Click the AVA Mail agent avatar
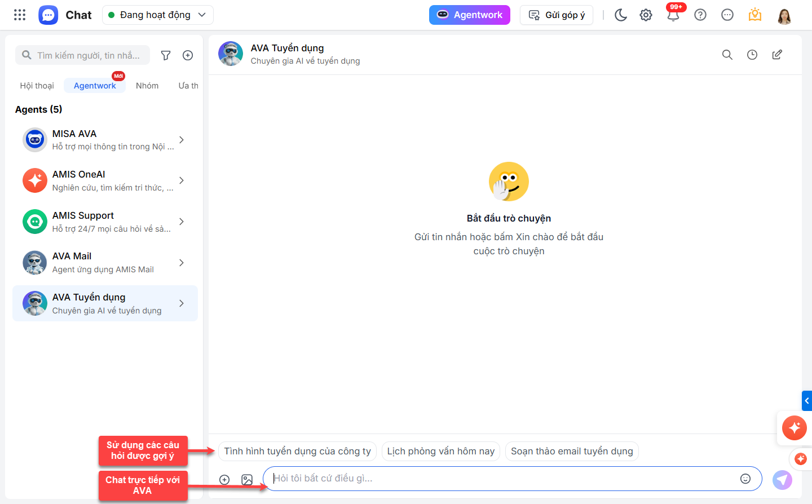This screenshot has width=812, height=504. point(35,263)
